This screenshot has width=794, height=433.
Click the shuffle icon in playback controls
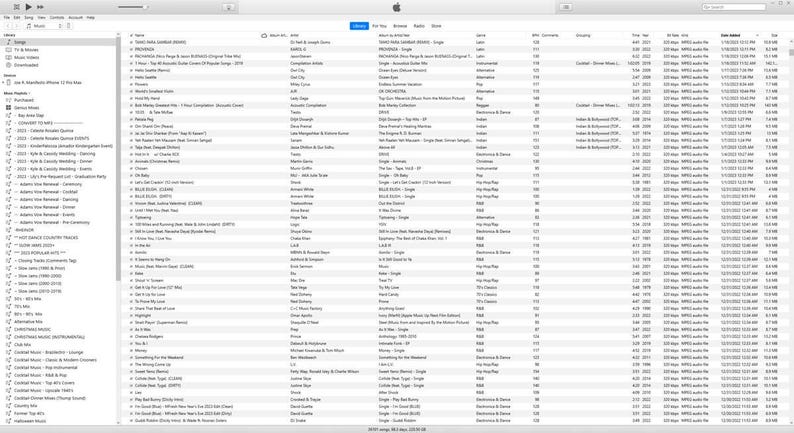pos(17,7)
